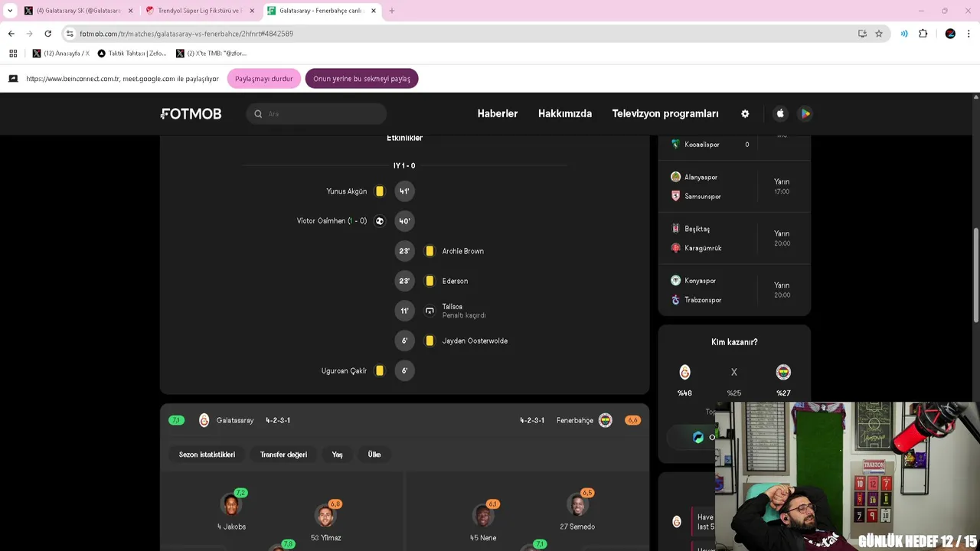Click Victor Osimhen's goal ball icon
The width and height of the screenshot is (980, 551).
[380, 221]
